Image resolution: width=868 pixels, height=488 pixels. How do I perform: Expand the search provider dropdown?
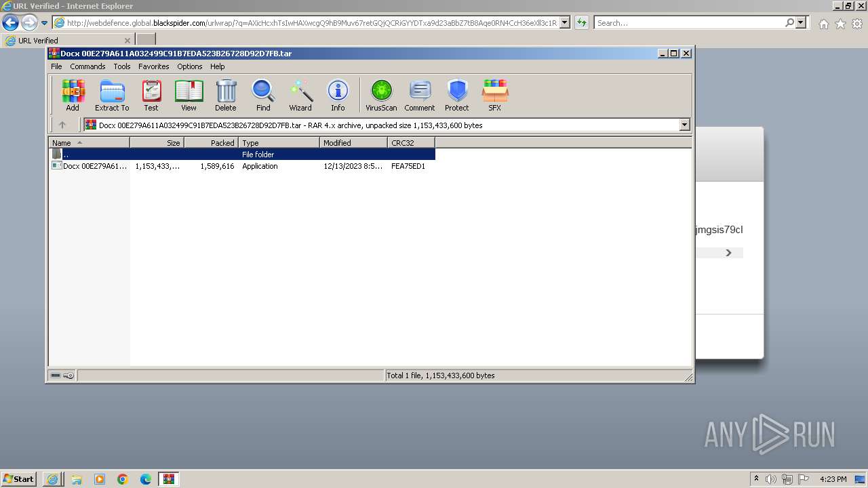(802, 23)
